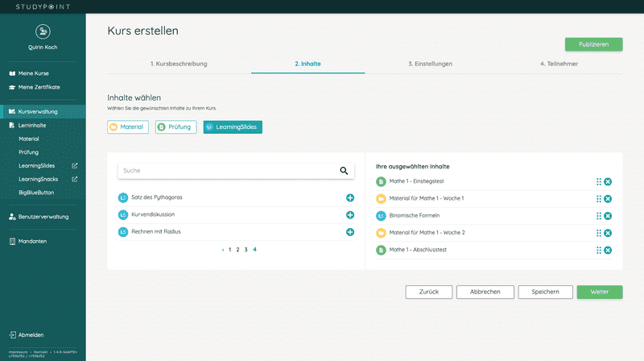This screenshot has width=644, height=361.
Task: Add Kurvendiskussion to the course
Action: coord(350,215)
